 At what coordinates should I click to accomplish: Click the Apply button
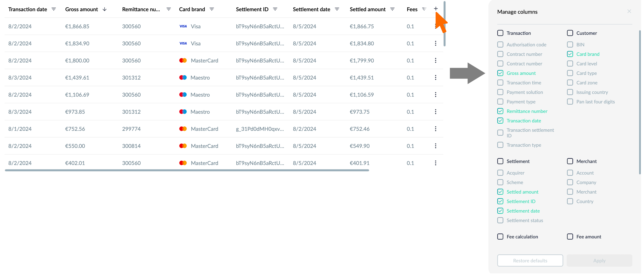599,260
